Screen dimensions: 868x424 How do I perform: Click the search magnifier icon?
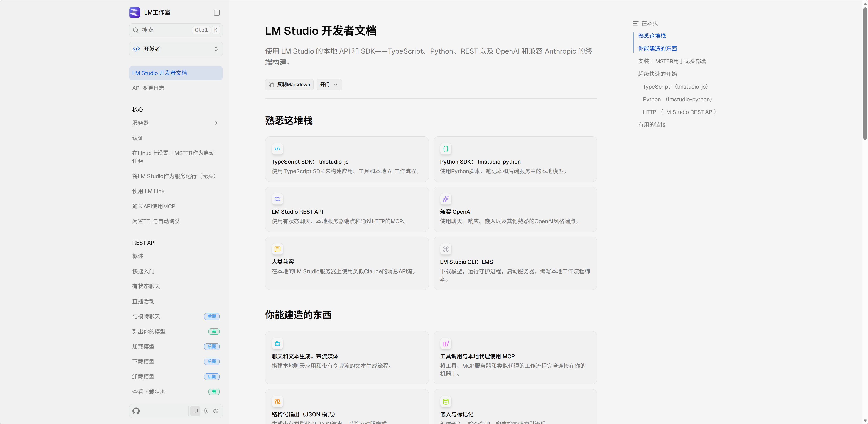click(x=135, y=30)
